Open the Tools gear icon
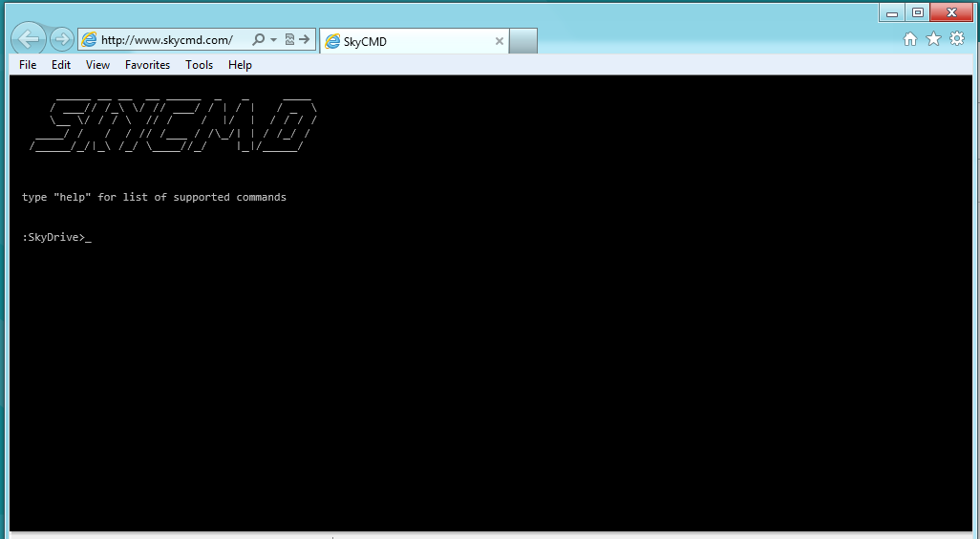Image resolution: width=980 pixels, height=539 pixels. click(x=957, y=39)
